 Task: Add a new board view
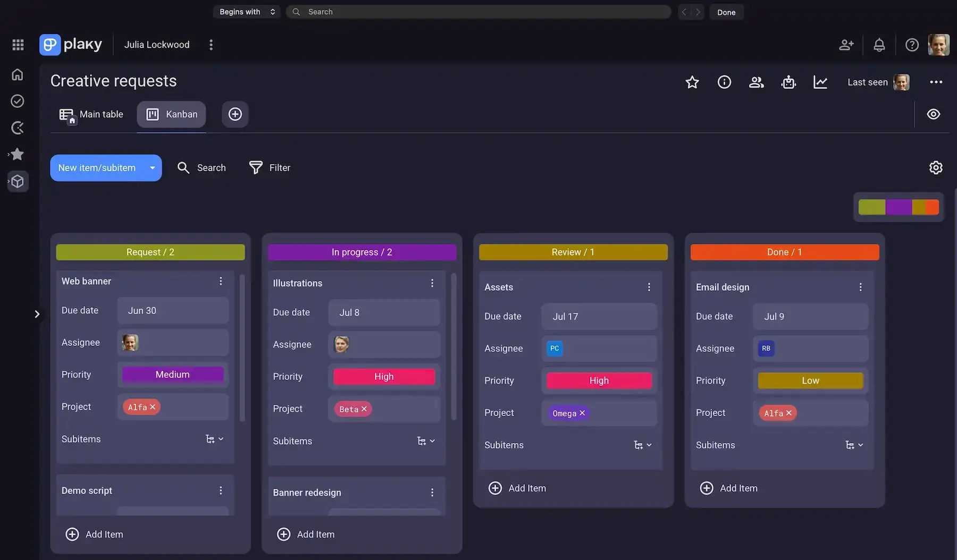235,114
